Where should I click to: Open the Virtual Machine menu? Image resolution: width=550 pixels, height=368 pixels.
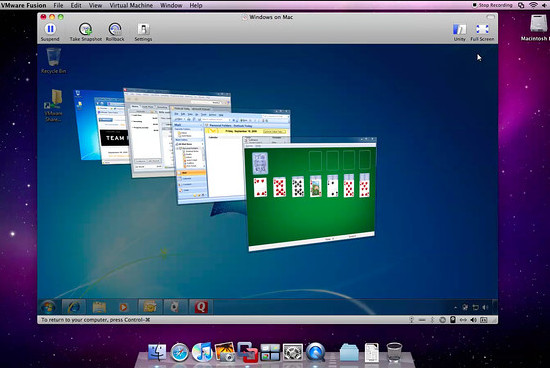pyautogui.click(x=131, y=5)
